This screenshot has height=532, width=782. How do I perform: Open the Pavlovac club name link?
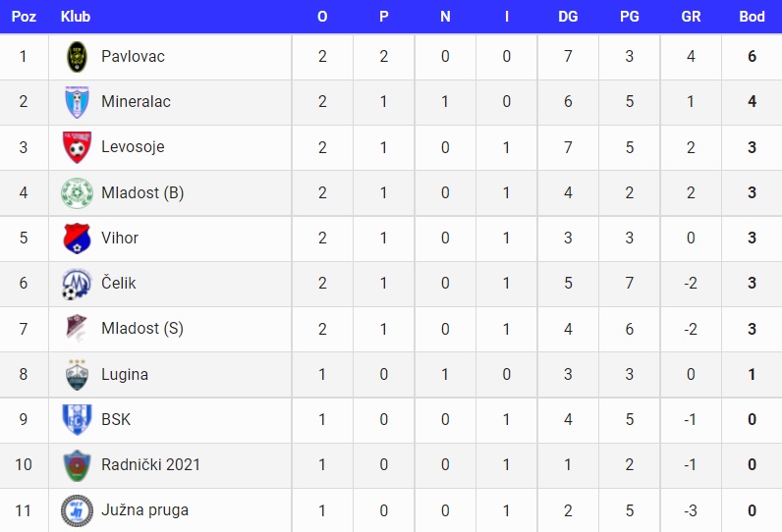pos(133,56)
